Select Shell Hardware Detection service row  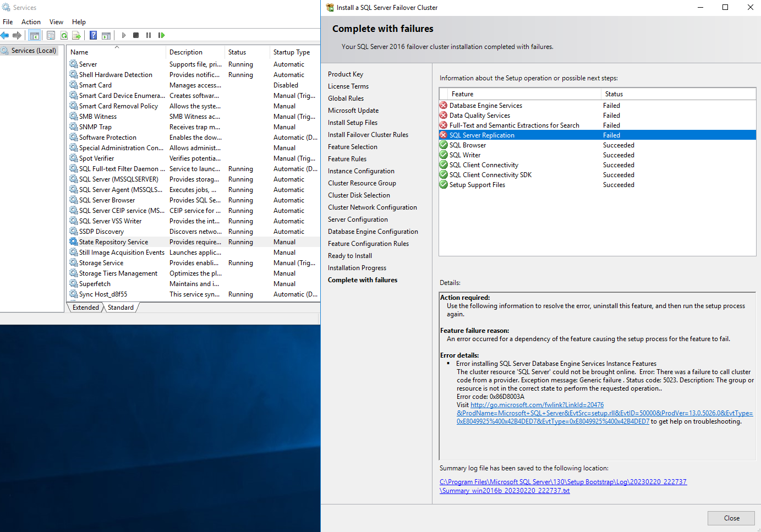[x=194, y=75]
